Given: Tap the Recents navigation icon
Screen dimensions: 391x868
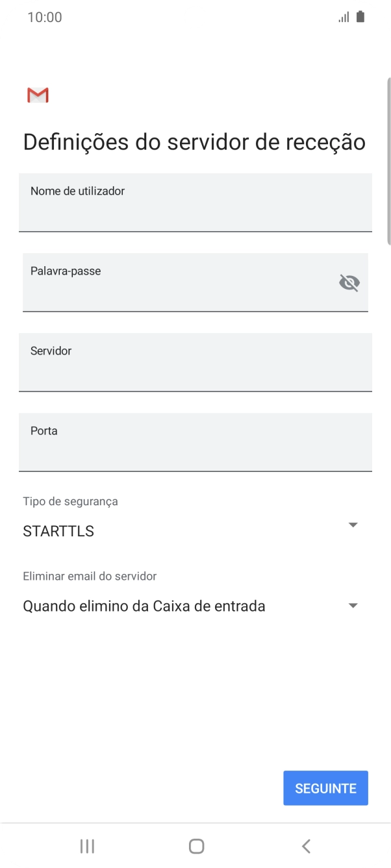Looking at the screenshot, I should [86, 845].
